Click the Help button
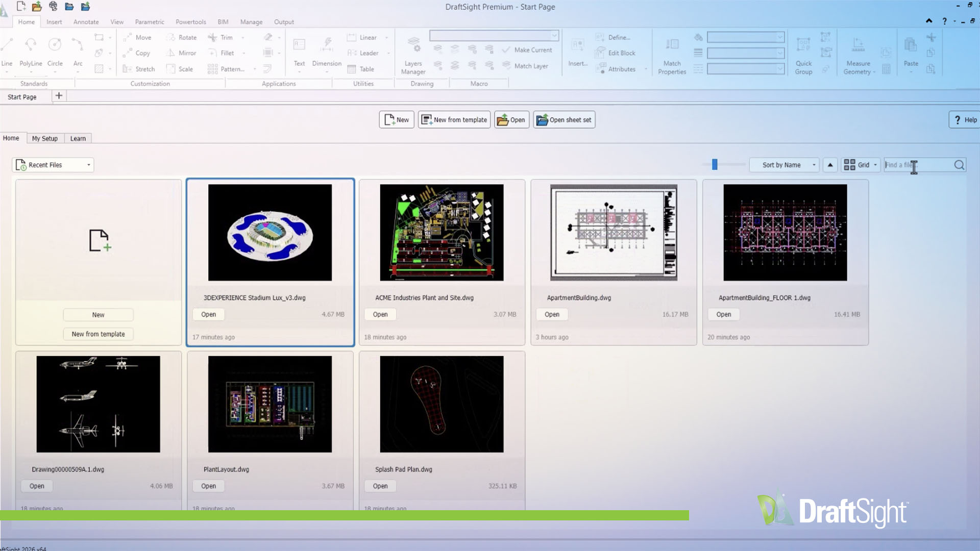The image size is (980, 551). click(x=965, y=120)
